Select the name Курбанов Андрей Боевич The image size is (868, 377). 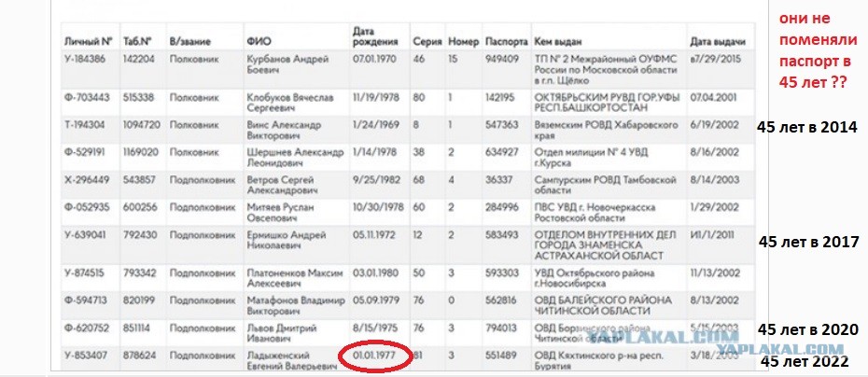[287, 64]
